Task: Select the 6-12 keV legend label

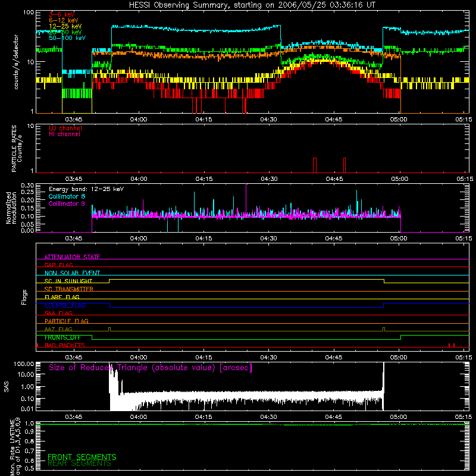Action: (63, 20)
